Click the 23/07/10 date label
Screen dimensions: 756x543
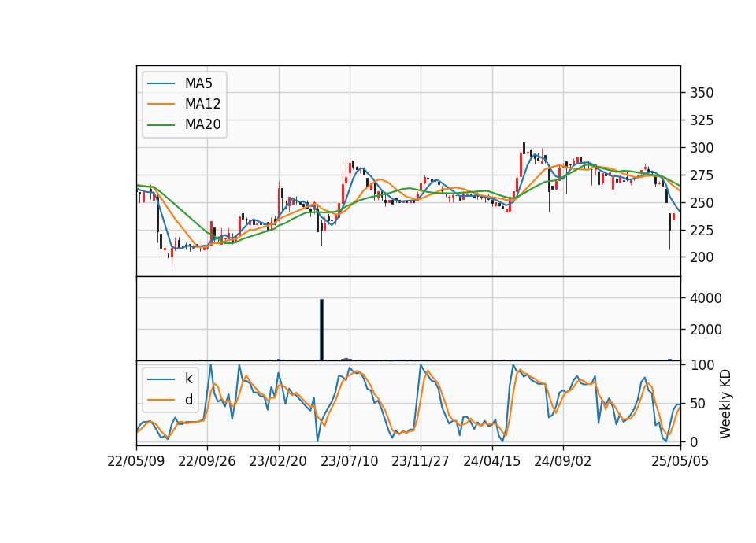[x=350, y=461]
